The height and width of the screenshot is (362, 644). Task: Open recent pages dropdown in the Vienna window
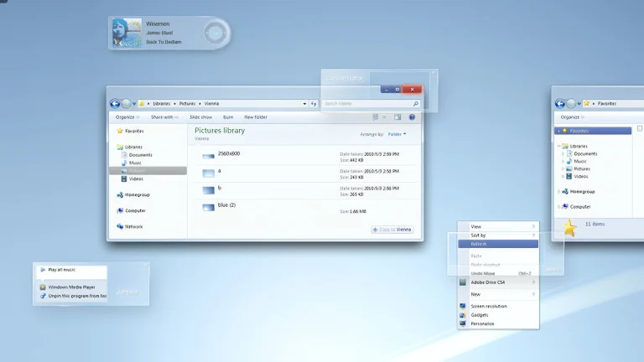tap(134, 104)
